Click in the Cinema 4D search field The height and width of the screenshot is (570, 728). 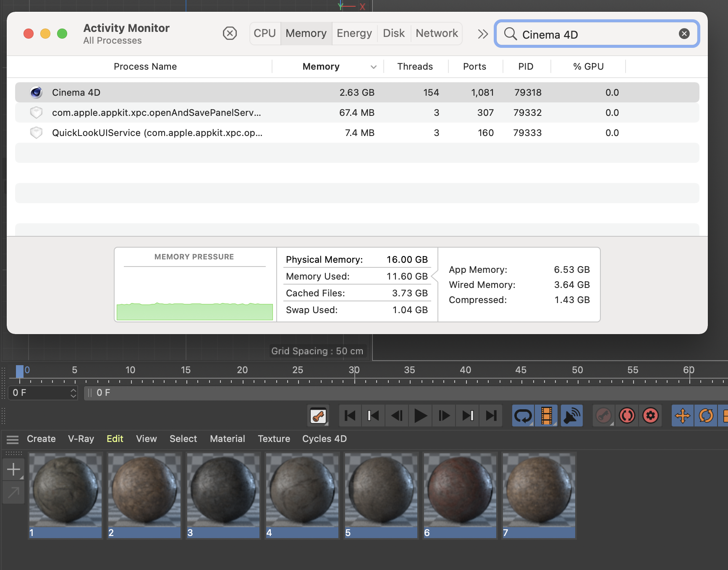coord(597,34)
